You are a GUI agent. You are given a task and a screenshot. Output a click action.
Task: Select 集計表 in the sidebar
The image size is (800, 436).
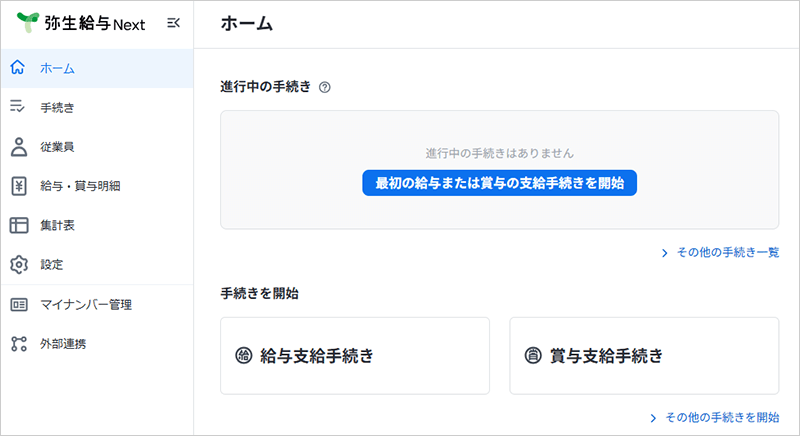click(58, 225)
